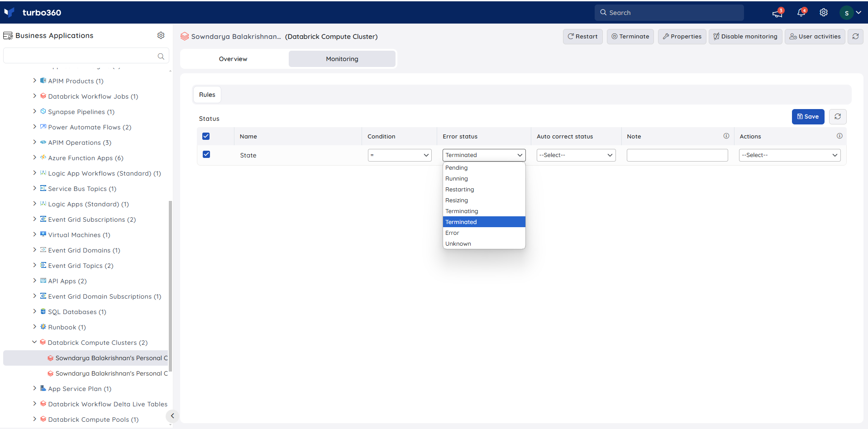
Task: Select the Monitoring tab
Action: pyautogui.click(x=342, y=59)
